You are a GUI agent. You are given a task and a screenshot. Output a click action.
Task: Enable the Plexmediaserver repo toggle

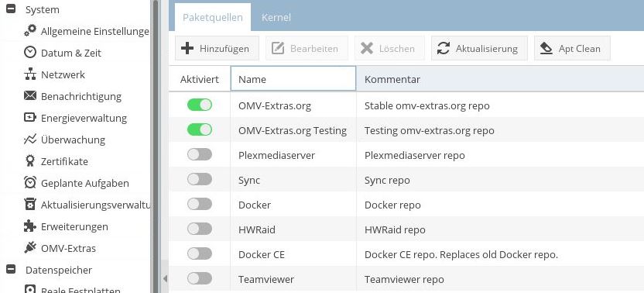point(200,155)
